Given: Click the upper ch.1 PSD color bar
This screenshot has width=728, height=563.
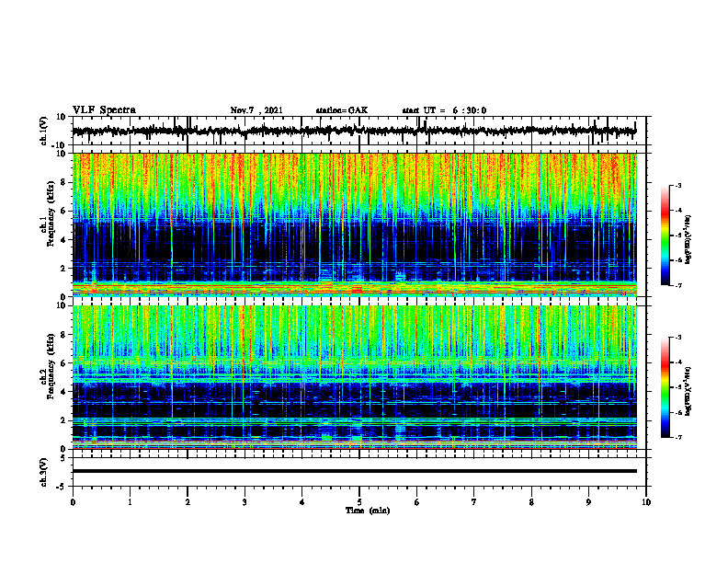Looking at the screenshot, I should [x=665, y=236].
